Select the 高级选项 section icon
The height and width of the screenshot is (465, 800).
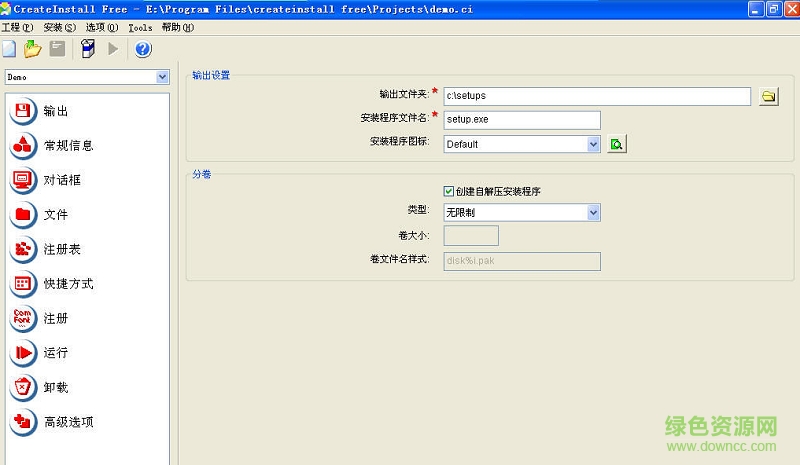(x=23, y=422)
